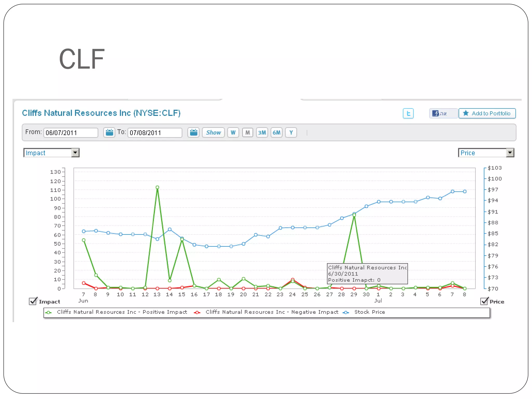Click the 'Jun' month label on axis
Image resolution: width=532 pixels, height=399 pixels.
[83, 301]
